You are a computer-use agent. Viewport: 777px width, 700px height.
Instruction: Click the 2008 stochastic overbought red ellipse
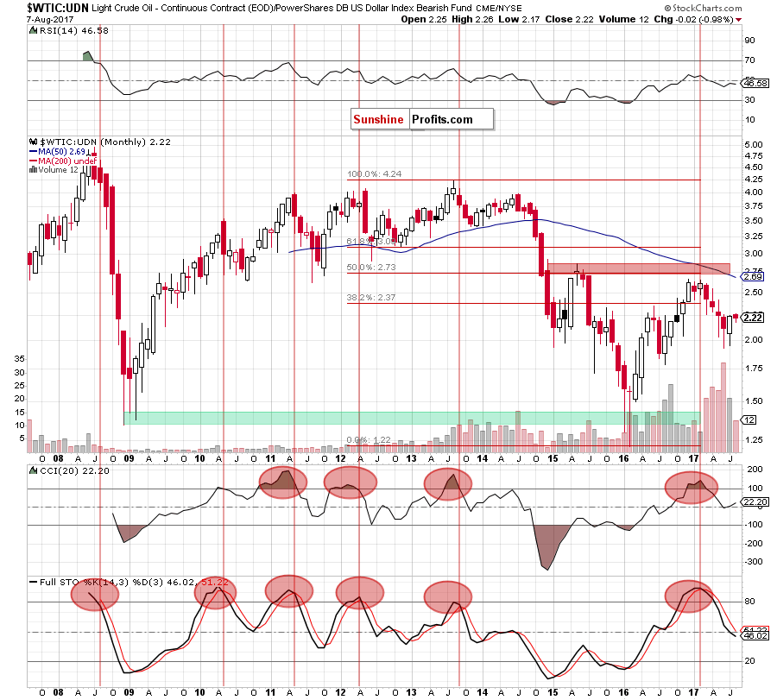point(95,595)
